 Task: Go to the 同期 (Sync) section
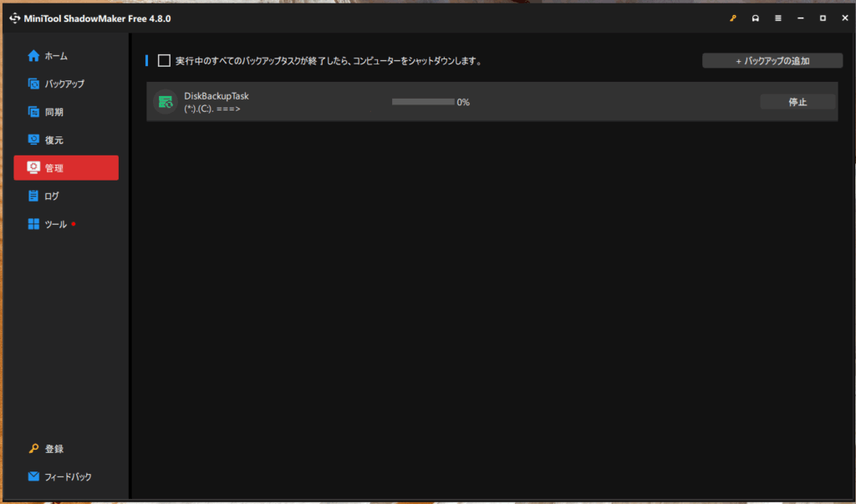click(x=53, y=112)
